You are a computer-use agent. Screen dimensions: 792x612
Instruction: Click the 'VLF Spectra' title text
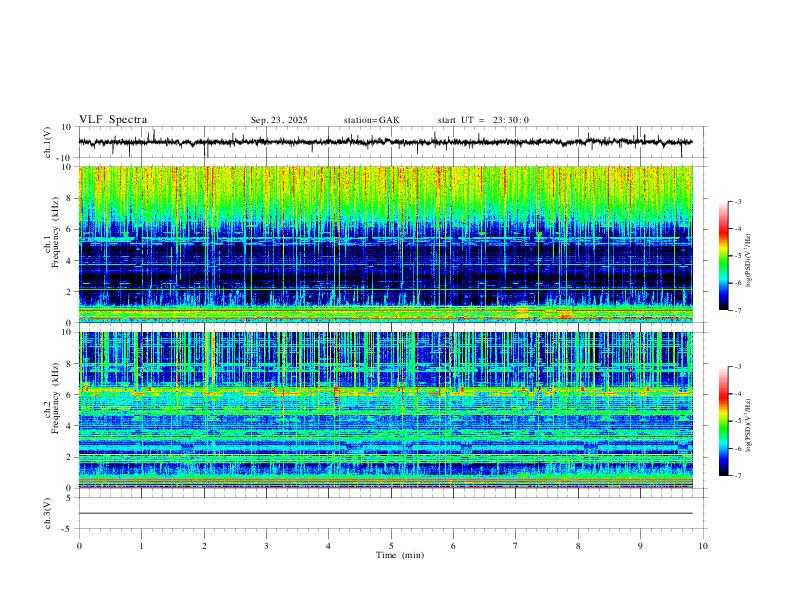click(113, 120)
